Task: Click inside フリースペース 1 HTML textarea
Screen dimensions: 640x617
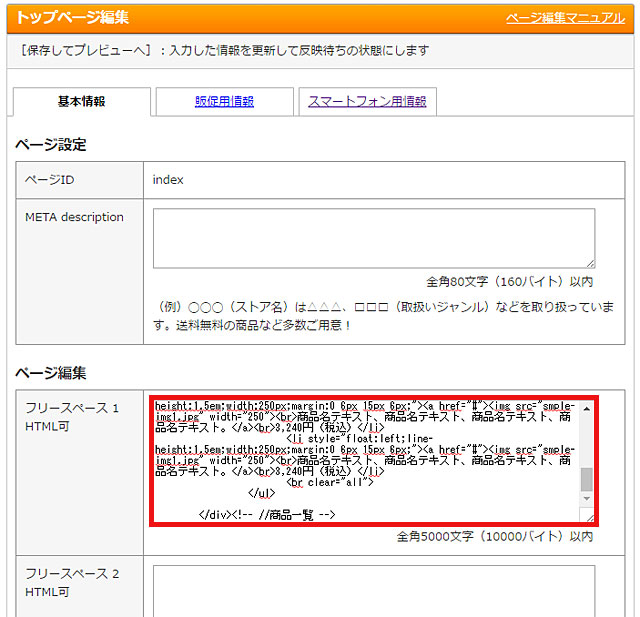Action: tap(366, 461)
